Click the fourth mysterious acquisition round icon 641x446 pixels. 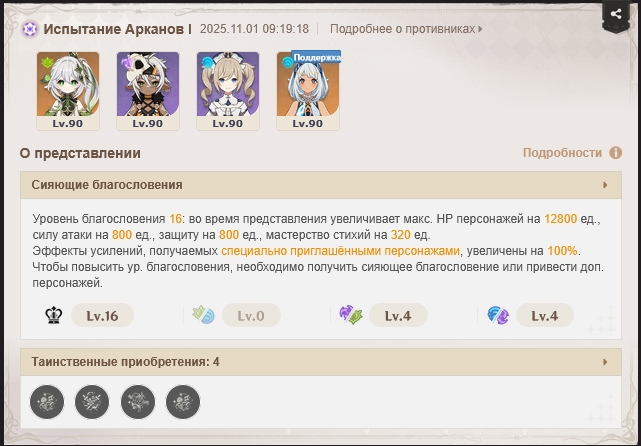click(183, 402)
